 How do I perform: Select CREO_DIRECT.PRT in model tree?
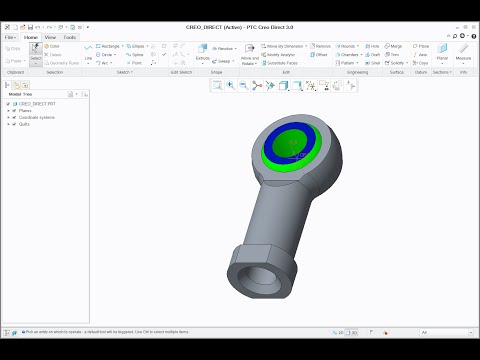[x=37, y=104]
